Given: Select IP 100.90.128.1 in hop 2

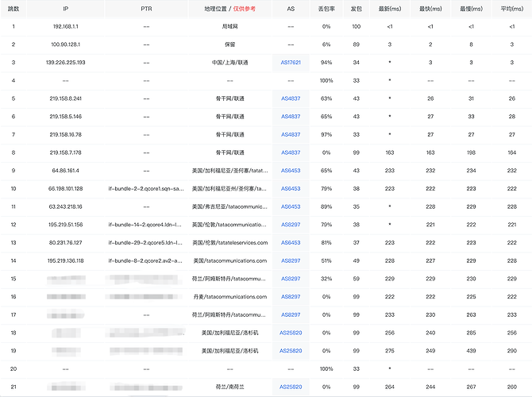Looking at the screenshot, I should 65,44.
